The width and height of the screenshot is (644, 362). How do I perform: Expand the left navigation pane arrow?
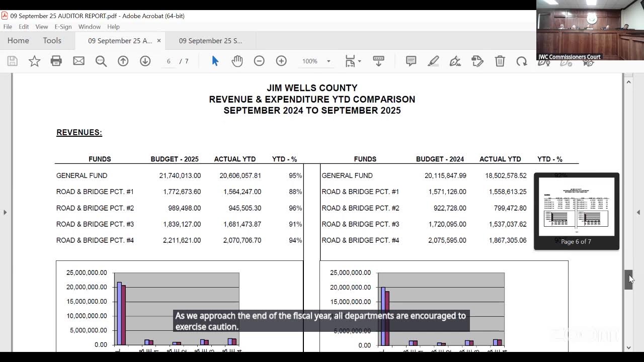pyautogui.click(x=5, y=212)
